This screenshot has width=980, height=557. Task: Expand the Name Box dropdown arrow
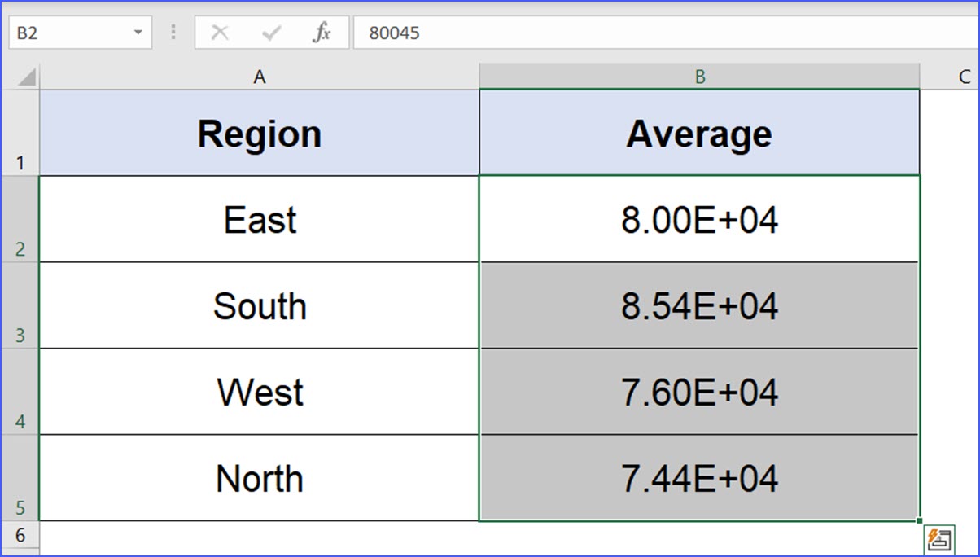point(138,33)
